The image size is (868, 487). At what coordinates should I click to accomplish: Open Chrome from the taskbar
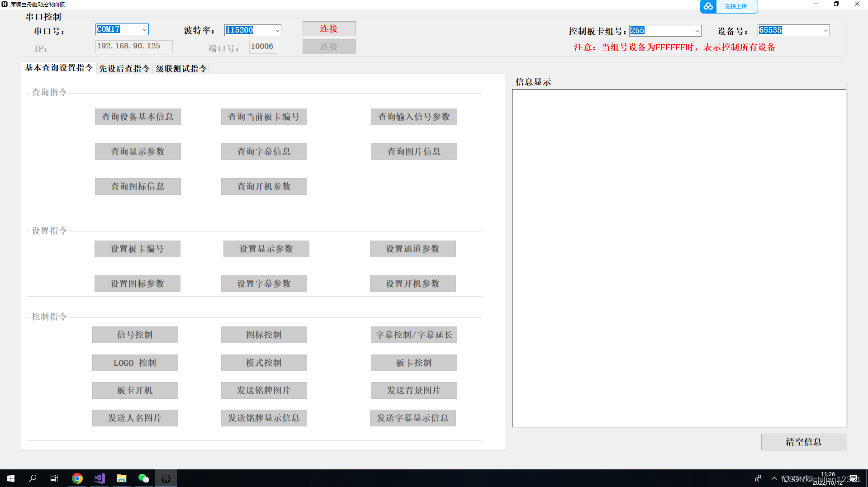pos(77,478)
